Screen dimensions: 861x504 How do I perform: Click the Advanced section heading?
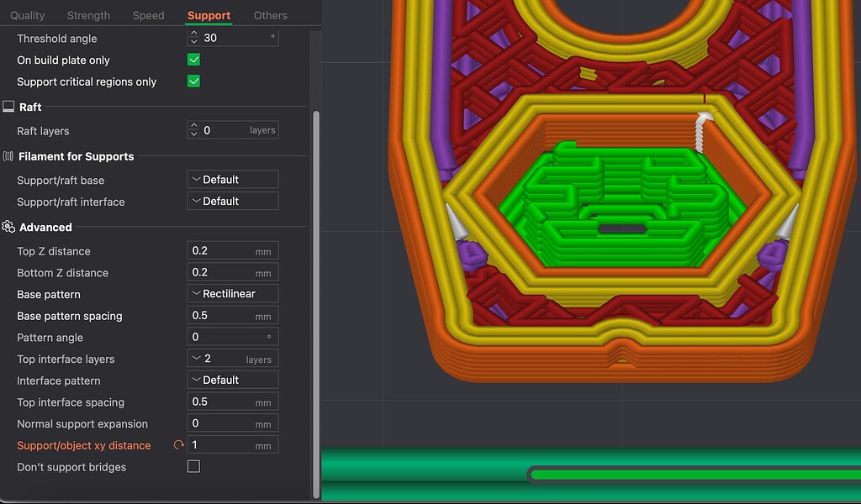click(x=45, y=227)
